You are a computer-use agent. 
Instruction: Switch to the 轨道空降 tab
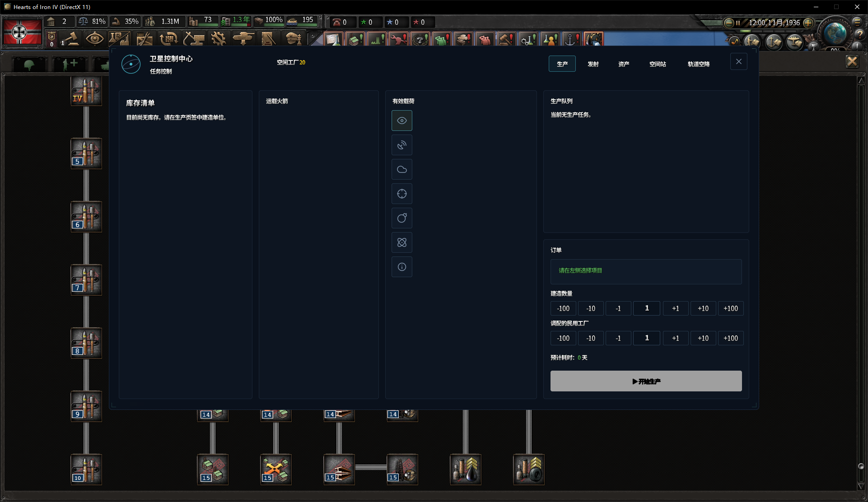coord(699,64)
